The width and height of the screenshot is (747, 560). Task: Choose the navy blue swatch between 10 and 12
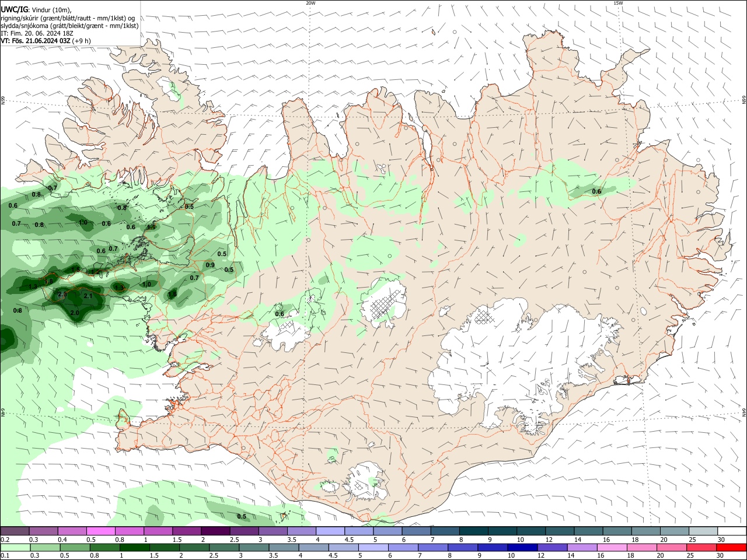pos(521,547)
